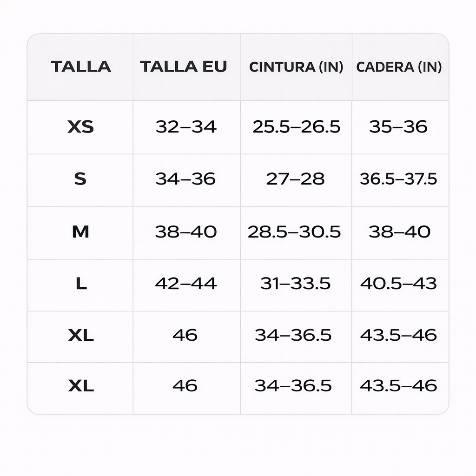Click the M size row label
476x476 pixels.
pos(81,231)
